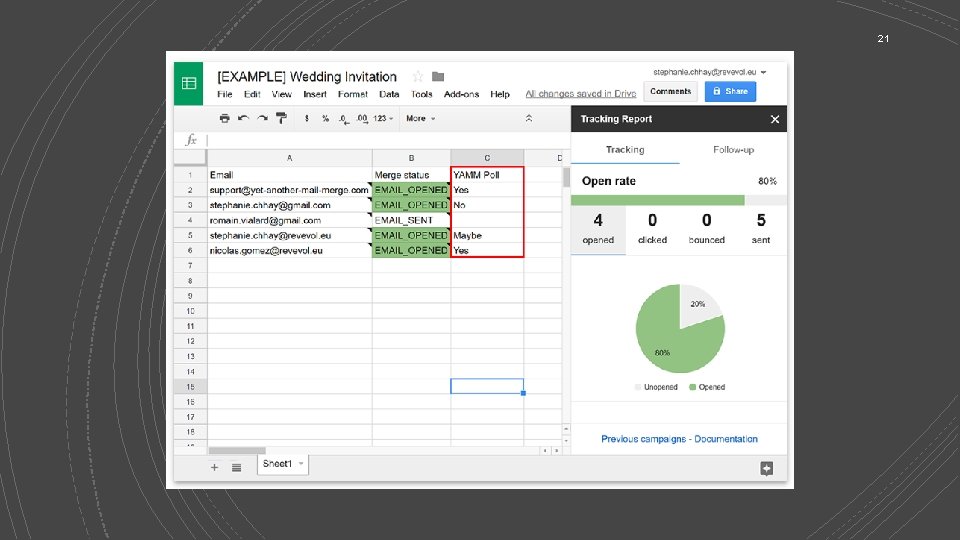Open the 123 number format dropdown
This screenshot has height=540, width=960.
coord(383,118)
